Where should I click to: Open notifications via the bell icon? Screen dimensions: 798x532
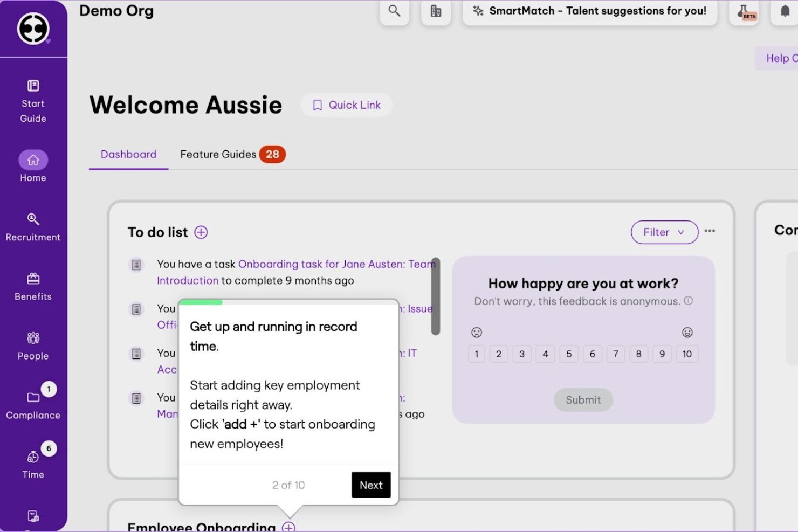coord(786,11)
